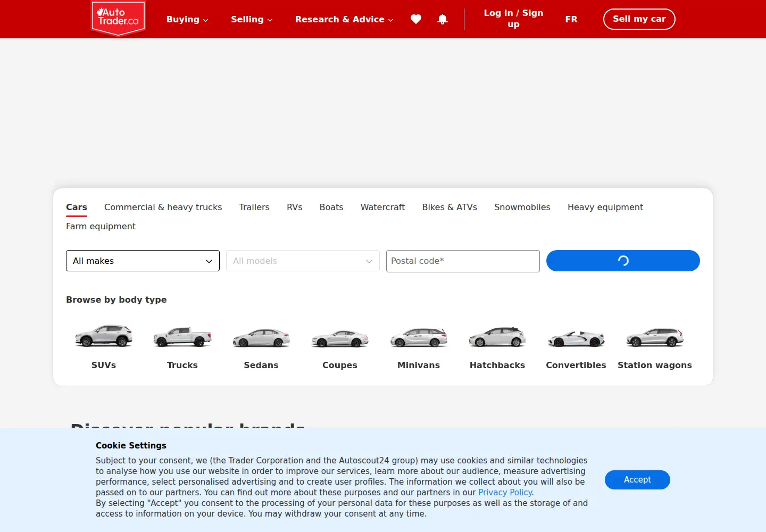
Task: Switch to the Watercraft tab
Action: tap(382, 207)
